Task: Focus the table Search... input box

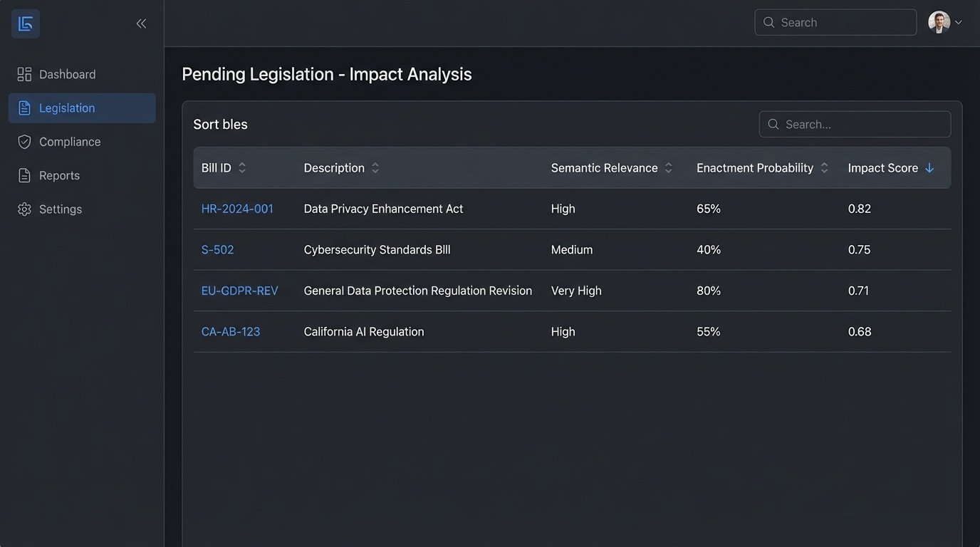Action: (855, 124)
